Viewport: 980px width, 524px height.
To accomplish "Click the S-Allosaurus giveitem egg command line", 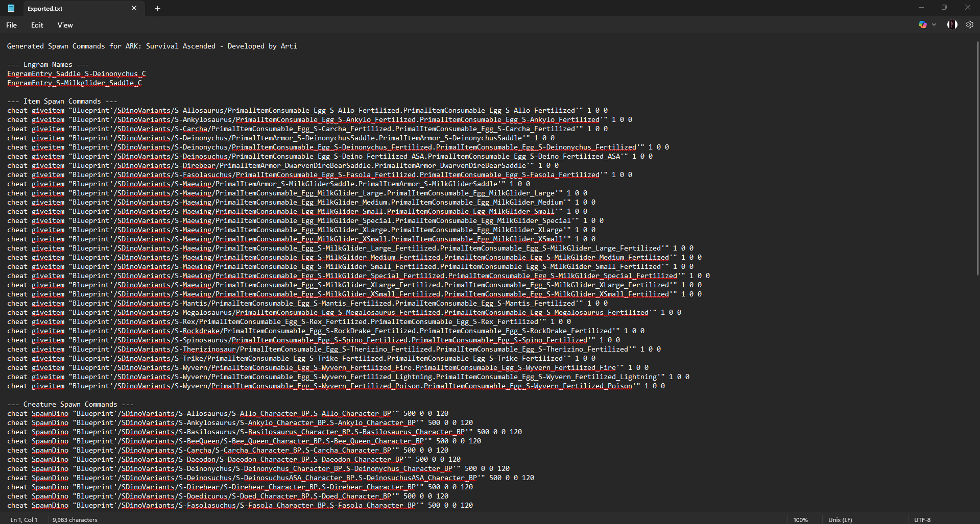I will click(x=307, y=110).
